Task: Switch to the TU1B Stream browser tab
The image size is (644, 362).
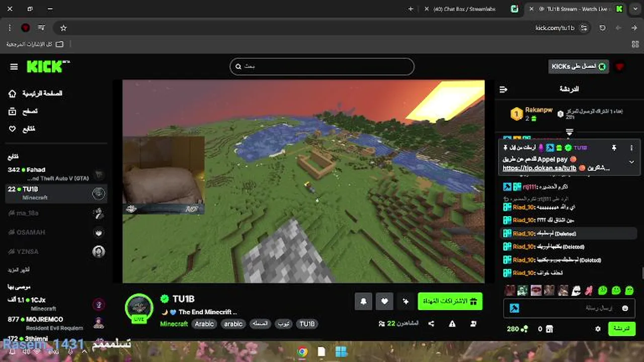Action: click(575, 9)
